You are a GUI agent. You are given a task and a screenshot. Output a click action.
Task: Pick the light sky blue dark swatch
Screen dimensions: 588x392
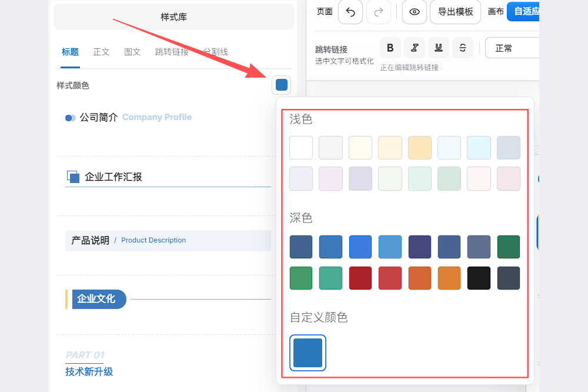tap(390, 247)
